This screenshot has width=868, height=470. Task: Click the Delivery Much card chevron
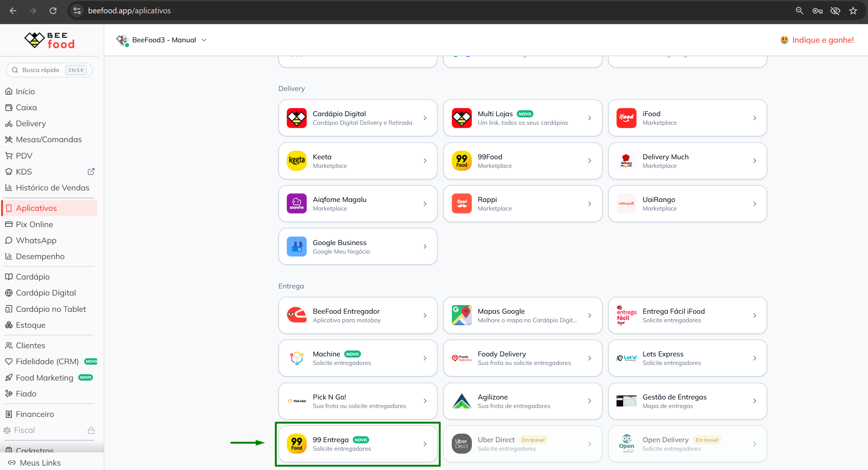click(x=754, y=161)
